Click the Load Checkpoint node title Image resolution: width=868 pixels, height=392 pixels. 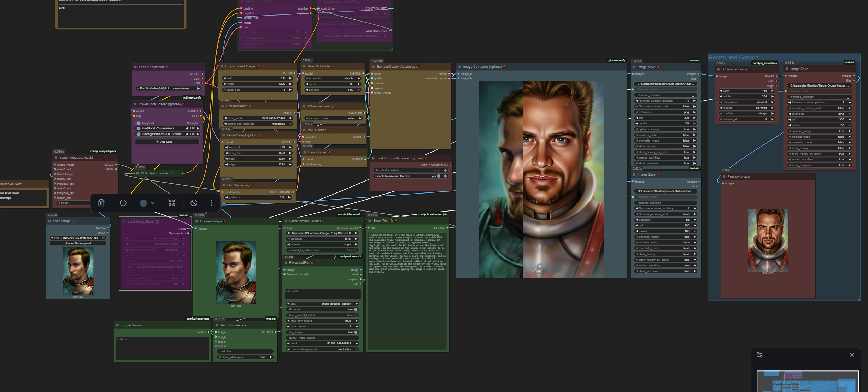point(151,67)
